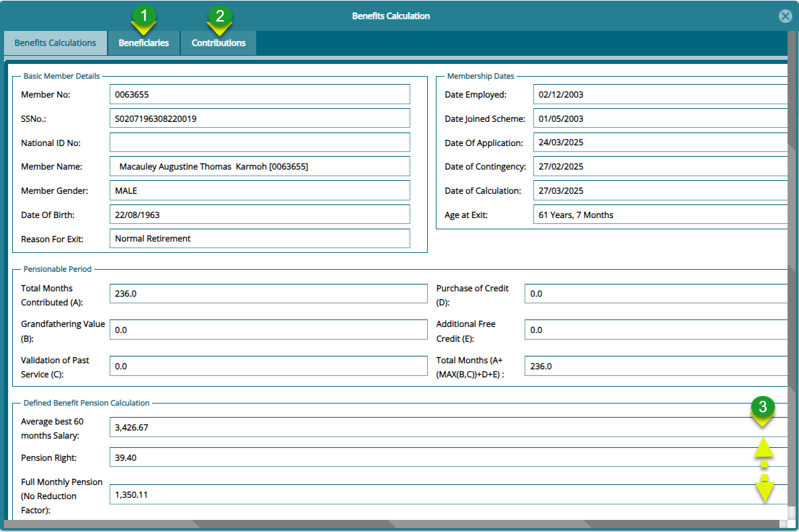
Task: Click the Reason For Exit field
Action: click(260, 238)
